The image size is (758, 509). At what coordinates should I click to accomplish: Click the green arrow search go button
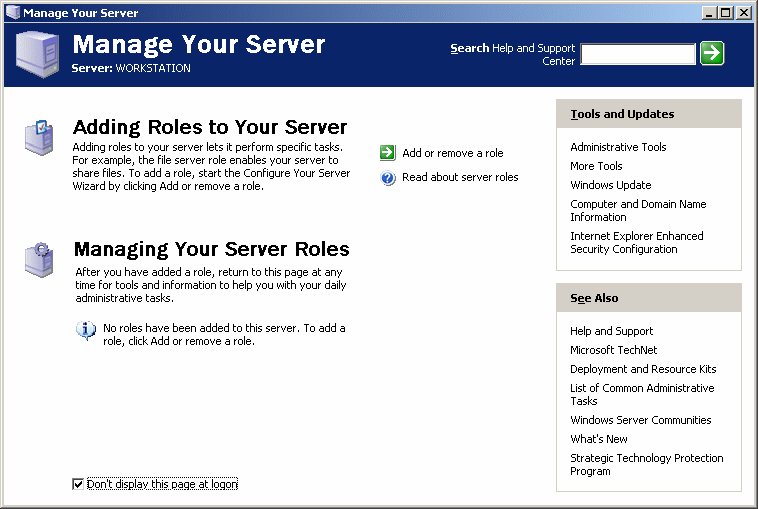coord(712,53)
